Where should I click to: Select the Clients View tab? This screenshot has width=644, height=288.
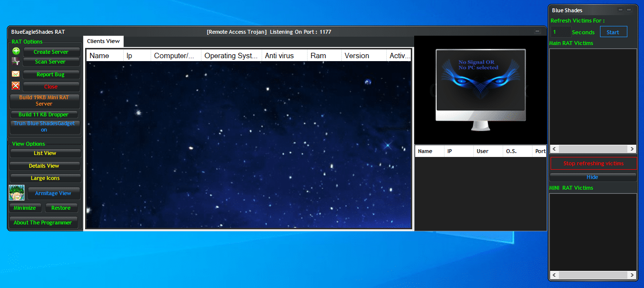click(x=103, y=41)
